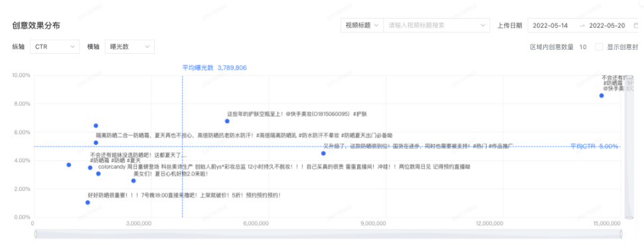Click the horizontal range slider track below chart
Image resolution: width=644 pixels, height=246 pixels.
(328, 234)
